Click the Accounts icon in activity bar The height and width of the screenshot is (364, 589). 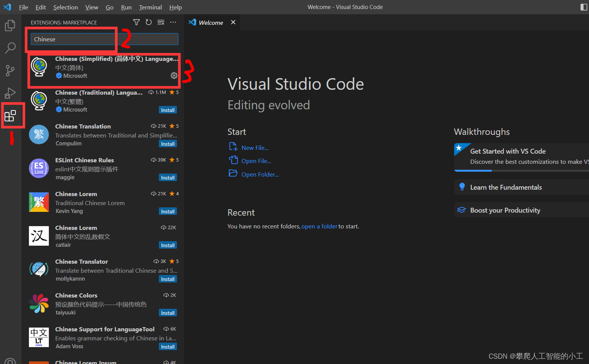pos(10,361)
